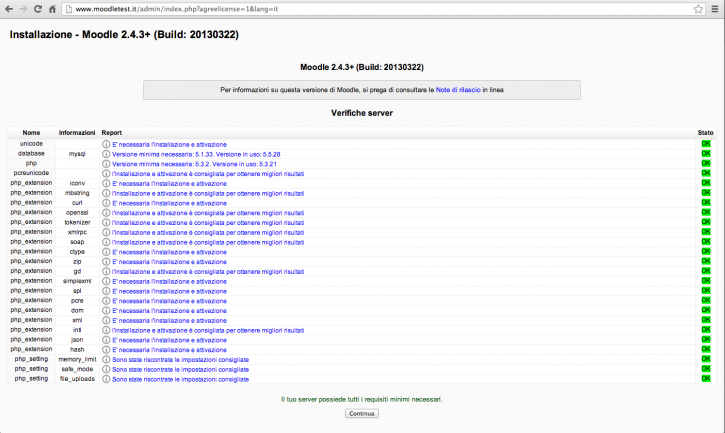Open the gd row report link

208,272
